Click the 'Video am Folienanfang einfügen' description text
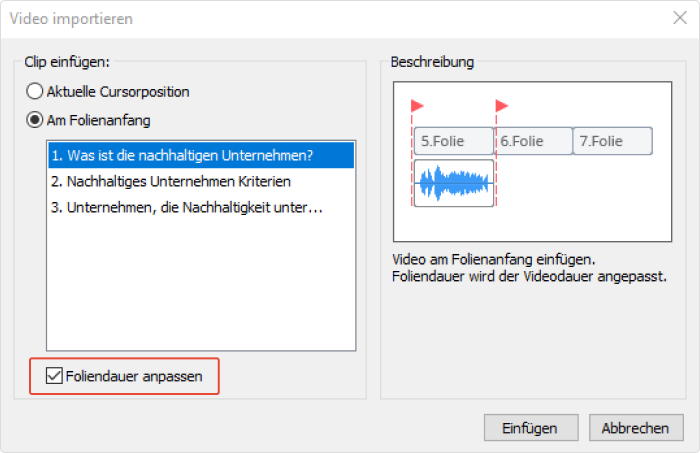 point(494,259)
